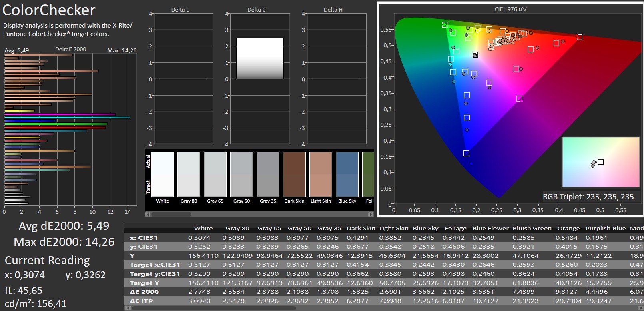Select the Gray 50 swatch

click(241, 174)
